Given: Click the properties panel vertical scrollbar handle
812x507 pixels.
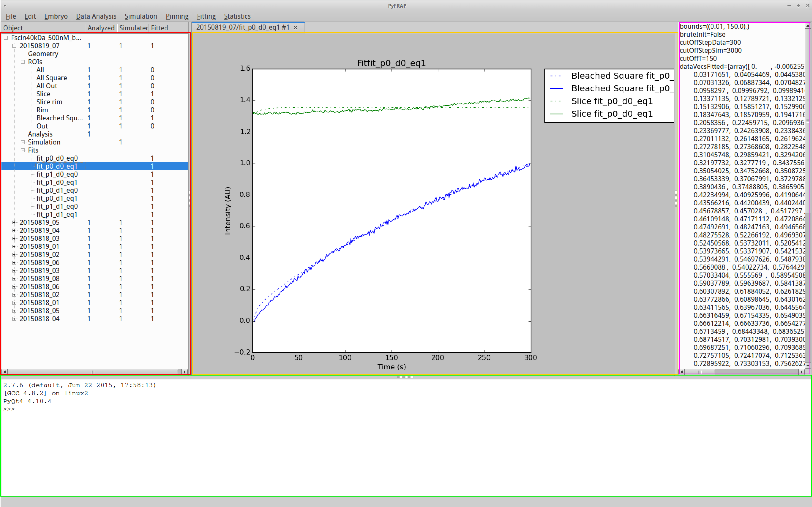Looking at the screenshot, I should coord(808,121).
